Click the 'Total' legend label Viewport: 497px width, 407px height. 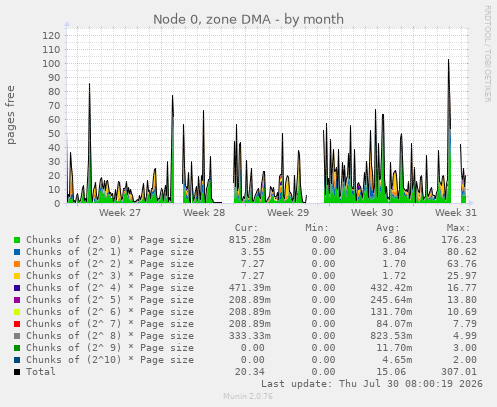[x=41, y=372]
